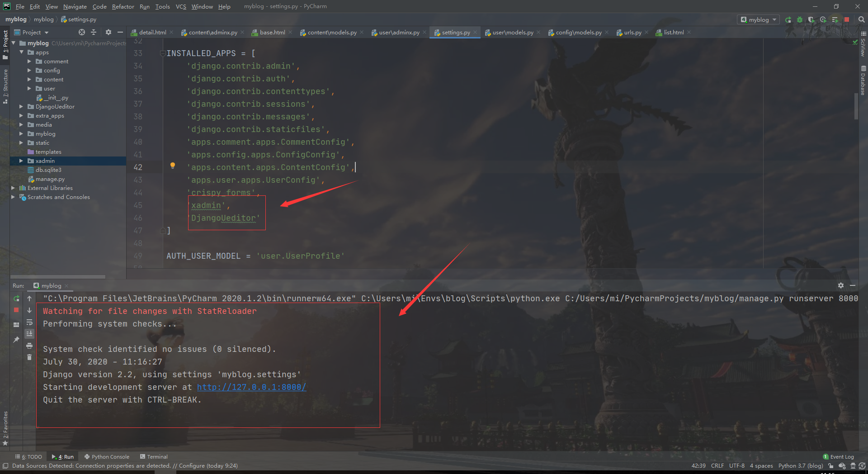This screenshot has height=474, width=868.
Task: Clear all console output with trash
Action: pyautogui.click(x=29, y=357)
